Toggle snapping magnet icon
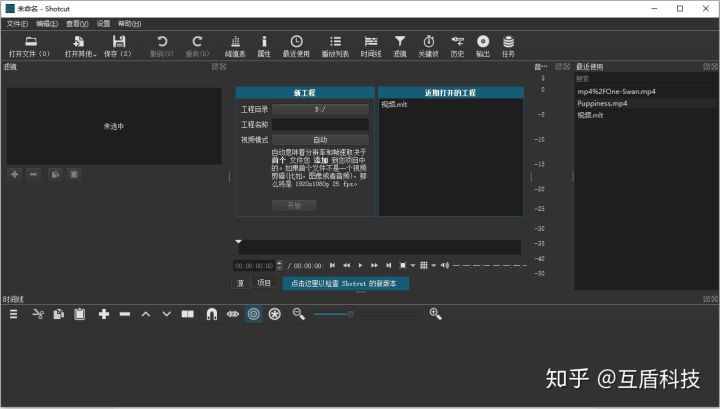This screenshot has width=720, height=409. [211, 314]
